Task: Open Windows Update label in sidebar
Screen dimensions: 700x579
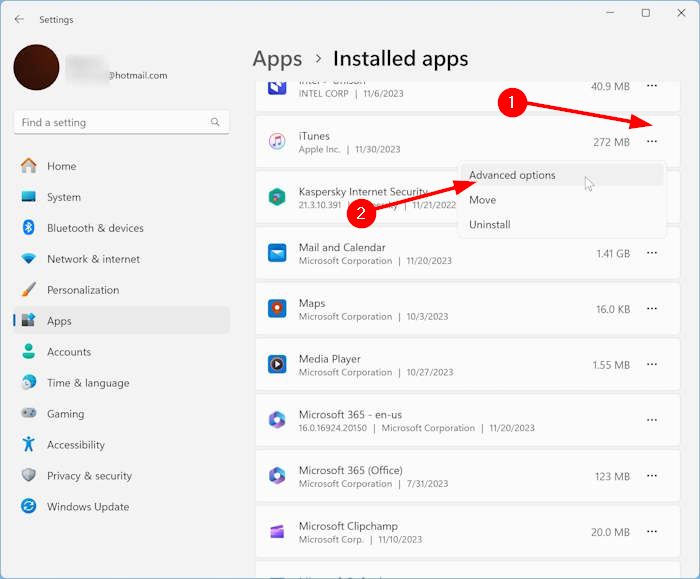Action: tap(88, 507)
